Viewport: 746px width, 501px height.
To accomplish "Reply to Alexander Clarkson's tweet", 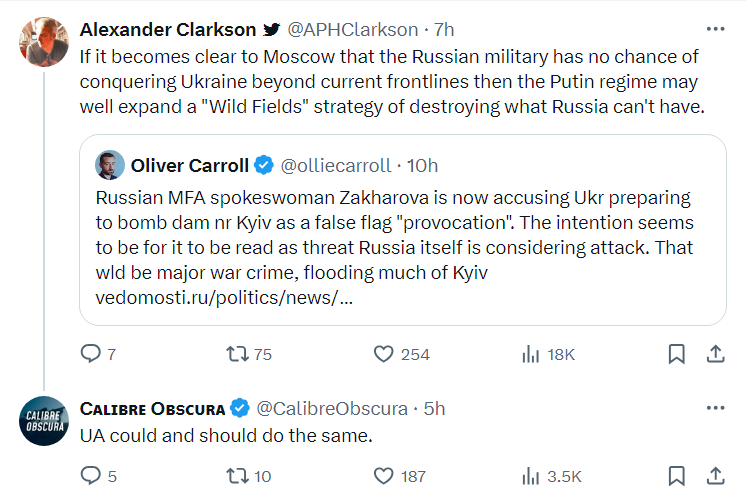I will (91, 354).
